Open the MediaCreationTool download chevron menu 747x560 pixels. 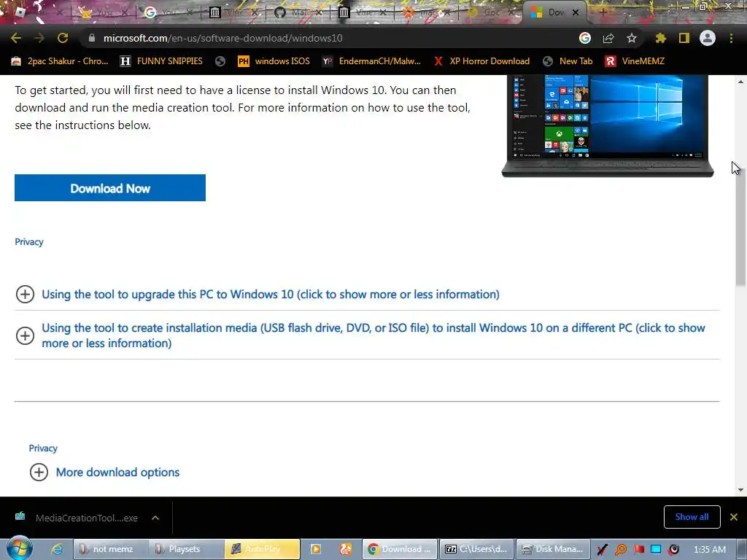pos(155,518)
